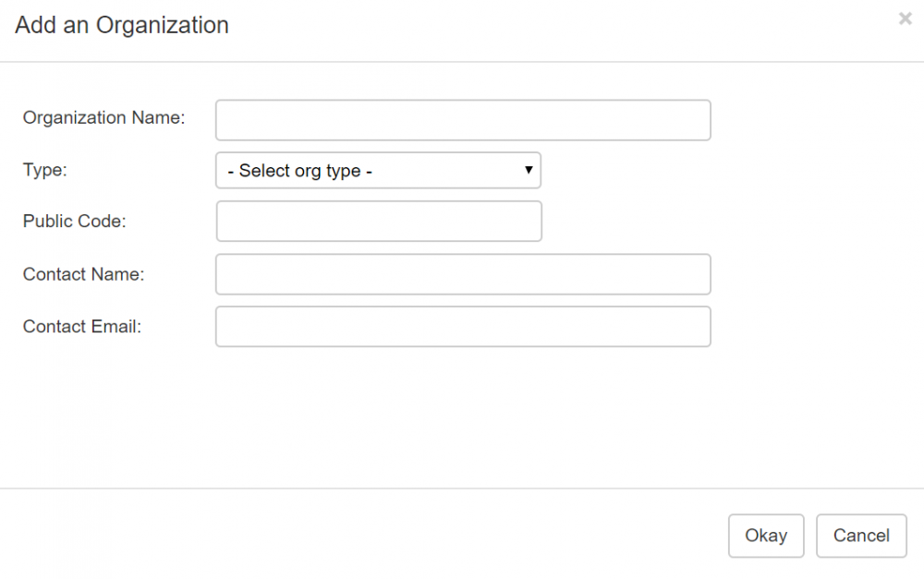Click the "Public Code:" label
This screenshot has height=579, width=924.
pos(74,222)
